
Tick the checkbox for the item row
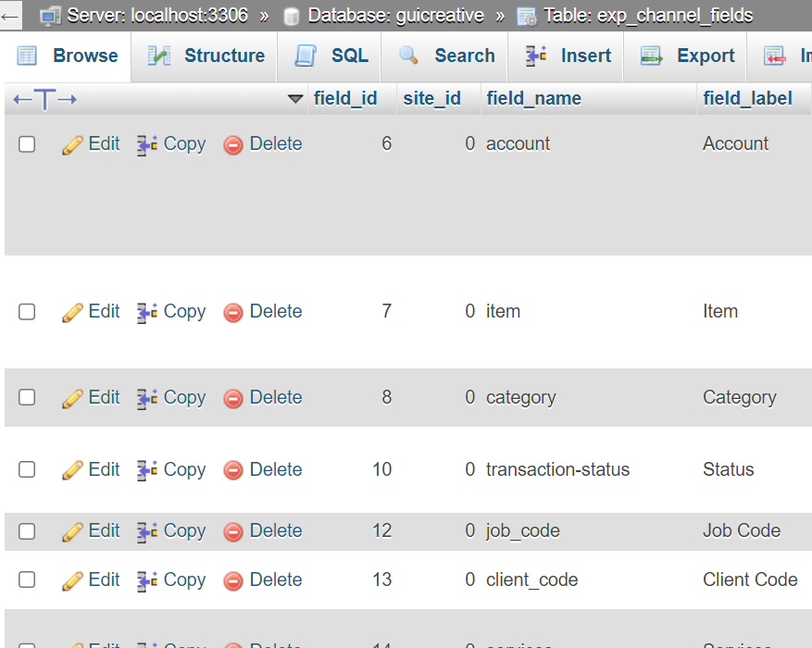pos(27,312)
